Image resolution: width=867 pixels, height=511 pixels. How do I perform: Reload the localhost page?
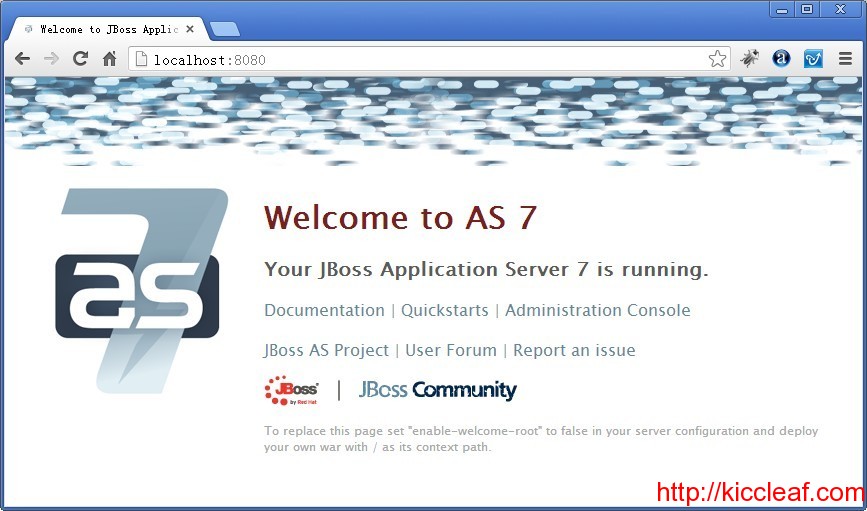[x=81, y=58]
